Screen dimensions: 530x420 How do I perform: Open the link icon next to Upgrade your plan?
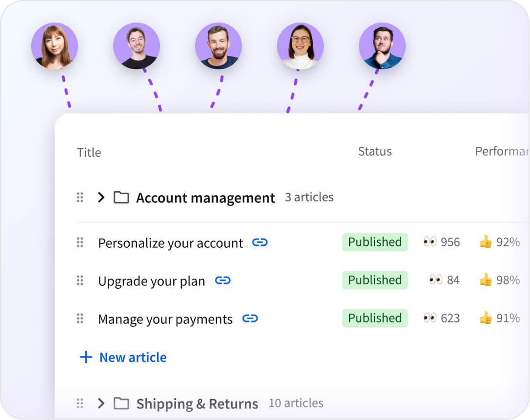coord(222,280)
